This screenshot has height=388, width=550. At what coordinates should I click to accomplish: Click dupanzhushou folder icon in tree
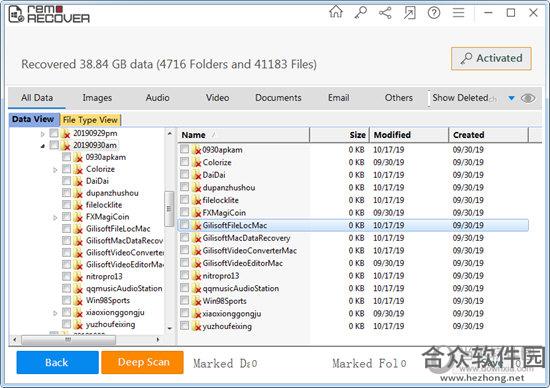[78, 193]
